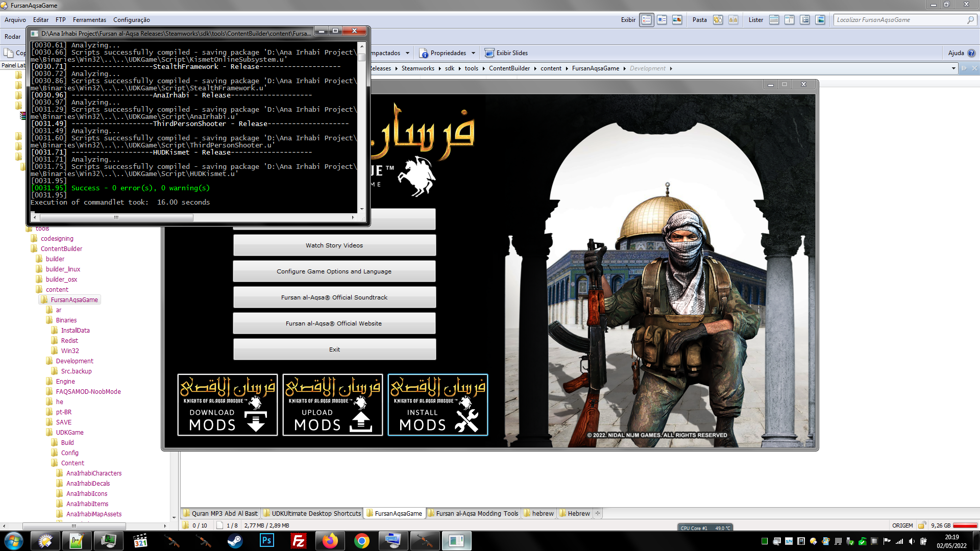Click Install MODS banner button
This screenshot has width=980, height=551.
[x=438, y=405]
